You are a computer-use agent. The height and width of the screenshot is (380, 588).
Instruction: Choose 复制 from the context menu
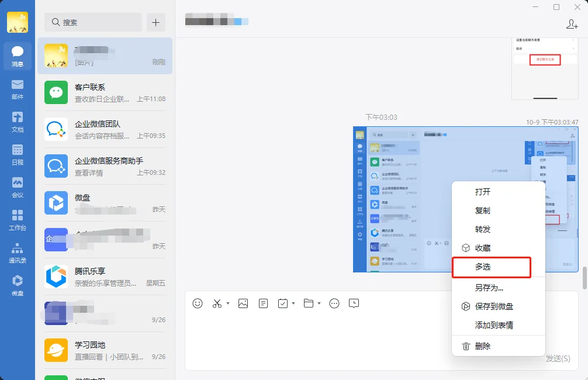pos(499,210)
